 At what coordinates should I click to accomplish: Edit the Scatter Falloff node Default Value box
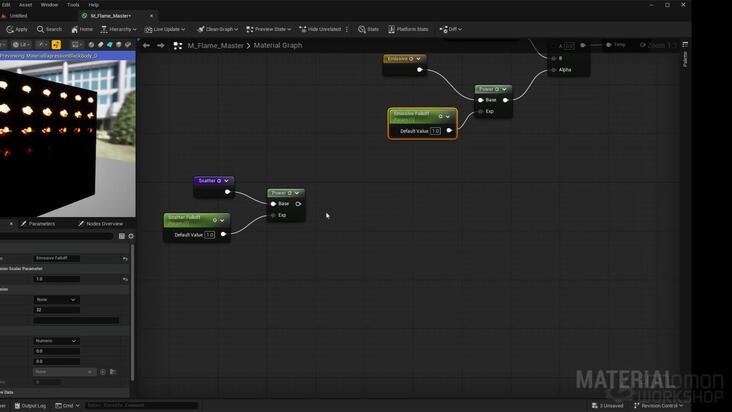[210, 235]
